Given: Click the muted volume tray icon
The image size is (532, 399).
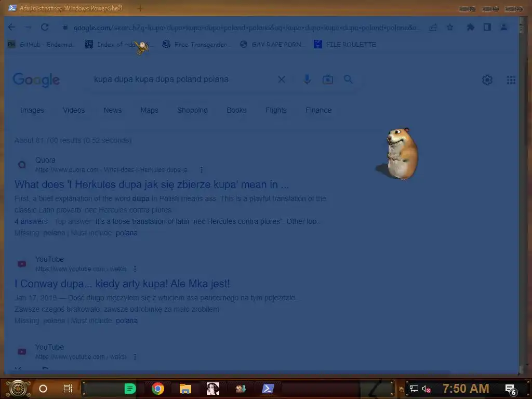Looking at the screenshot, I should [x=426, y=389].
